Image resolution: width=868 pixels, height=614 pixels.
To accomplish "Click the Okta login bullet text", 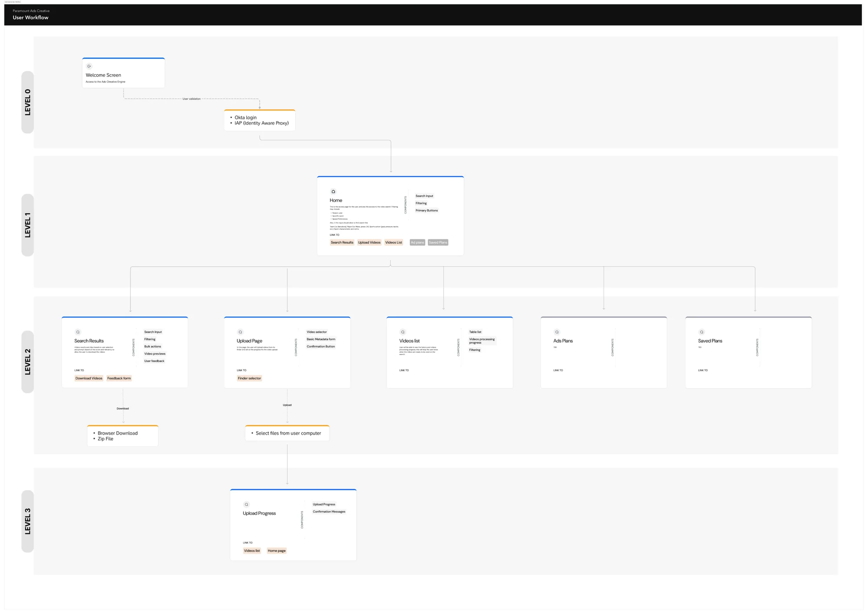I will [x=246, y=118].
